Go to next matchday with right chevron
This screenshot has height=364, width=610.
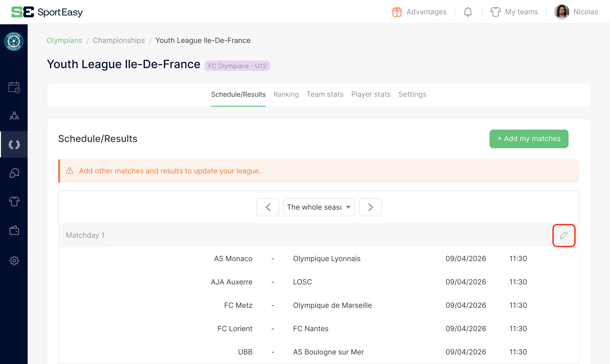click(x=370, y=207)
